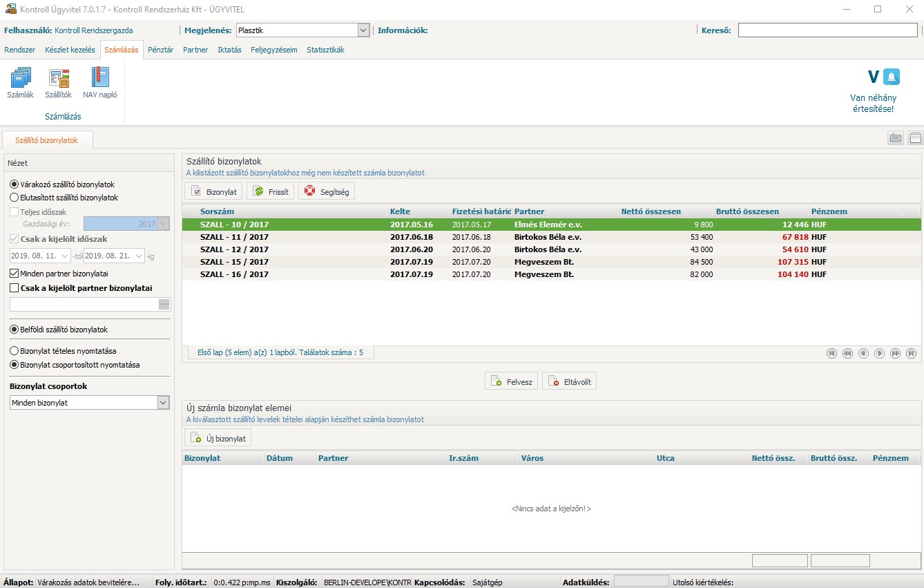Open the Számlák invoices icon
Viewport: 924px width, 588px height.
click(x=21, y=84)
